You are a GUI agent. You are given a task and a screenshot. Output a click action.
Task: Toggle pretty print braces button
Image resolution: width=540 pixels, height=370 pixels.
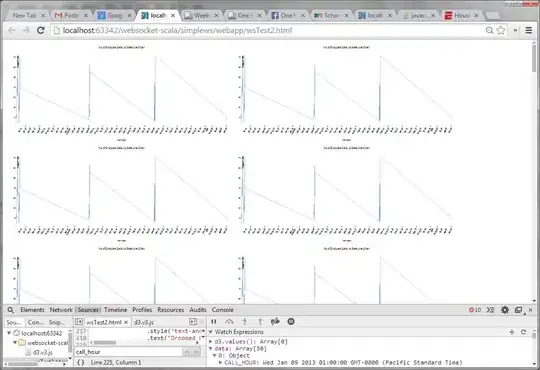[81, 362]
